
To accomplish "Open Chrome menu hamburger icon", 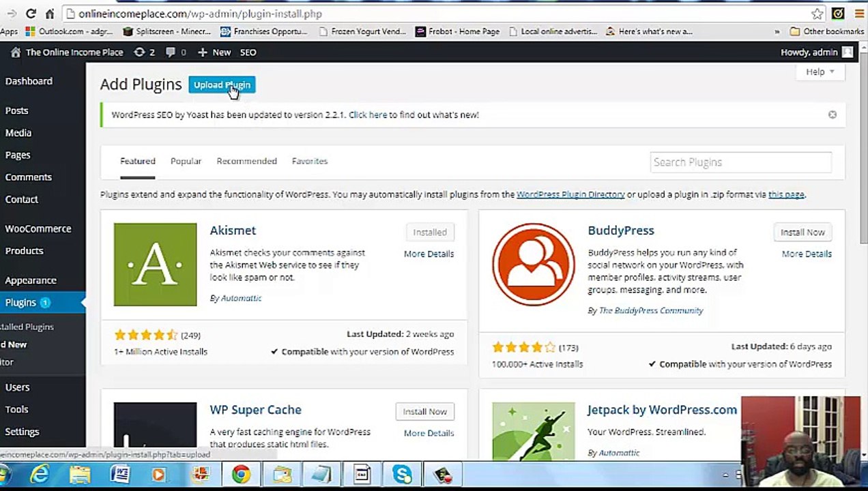I will click(x=859, y=14).
